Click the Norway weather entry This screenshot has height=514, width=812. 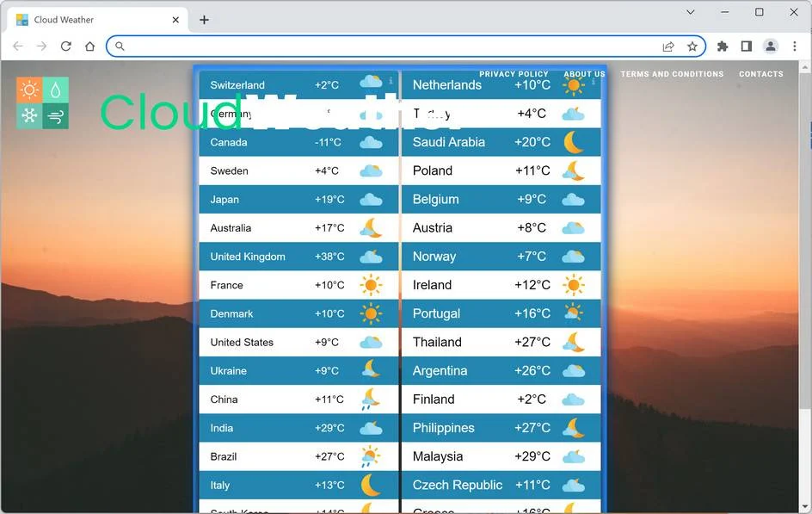[501, 257]
